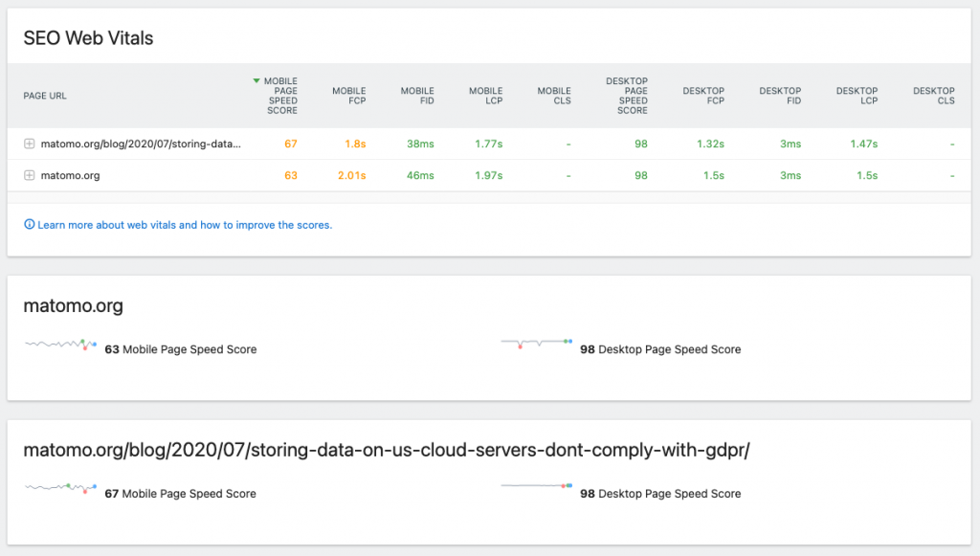This screenshot has width=980, height=556.
Task: Expand the storing-data blog post row
Action: [29, 142]
